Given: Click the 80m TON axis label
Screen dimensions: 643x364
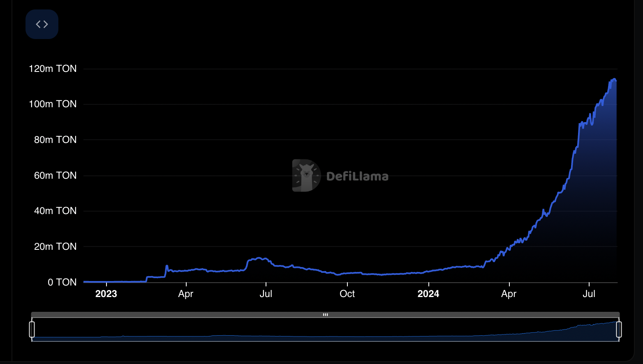Looking at the screenshot, I should [x=55, y=140].
